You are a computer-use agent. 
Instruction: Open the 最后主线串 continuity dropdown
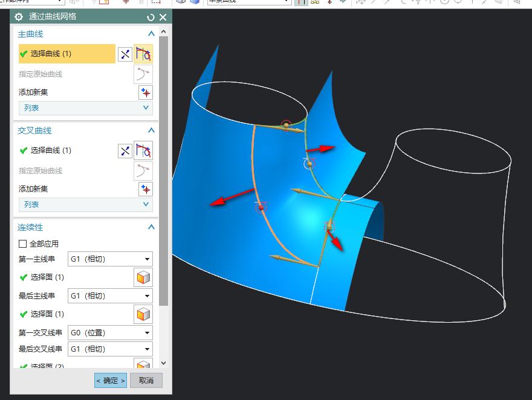coord(109,296)
